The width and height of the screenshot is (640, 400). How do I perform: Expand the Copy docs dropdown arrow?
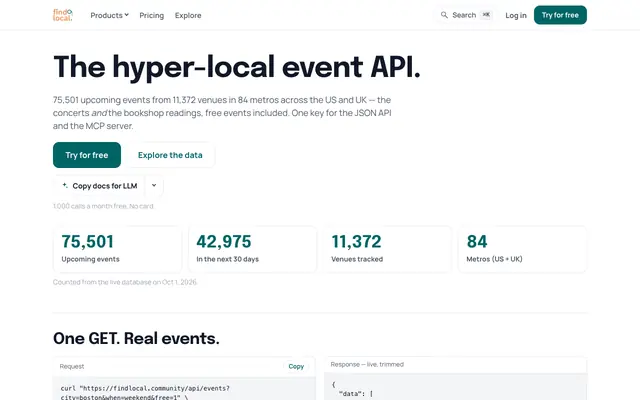click(154, 186)
